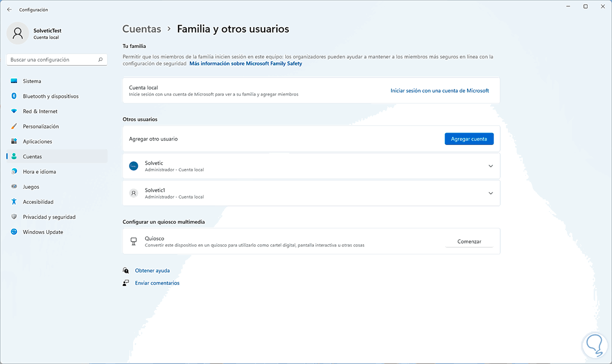Select the Windows Update icon
Image resolution: width=612 pixels, height=364 pixels.
pyautogui.click(x=14, y=232)
